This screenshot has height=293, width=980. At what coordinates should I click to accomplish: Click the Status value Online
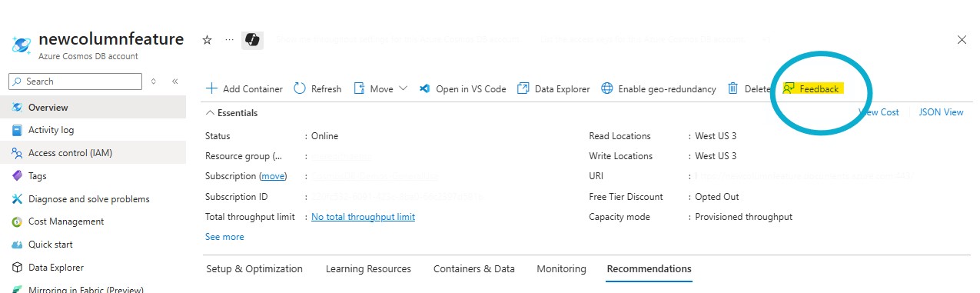tap(324, 136)
